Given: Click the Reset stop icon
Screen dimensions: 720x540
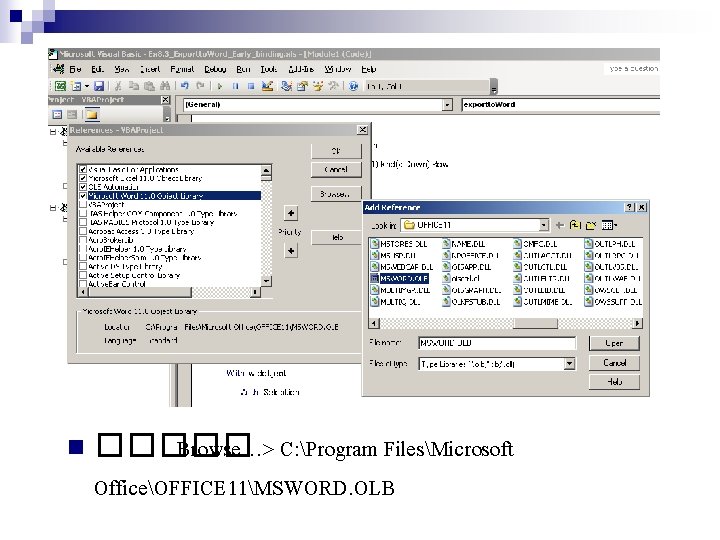Looking at the screenshot, I should pos(251,86).
